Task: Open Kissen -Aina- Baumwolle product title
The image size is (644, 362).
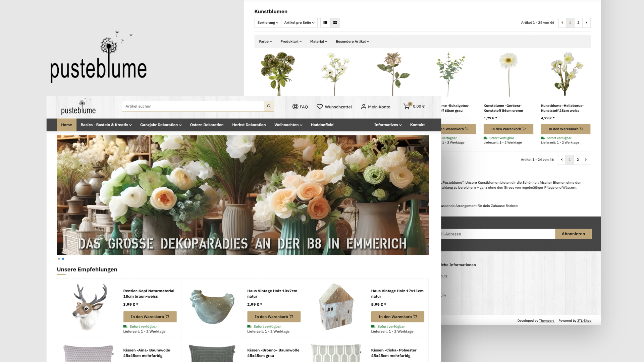Action: tap(147, 353)
